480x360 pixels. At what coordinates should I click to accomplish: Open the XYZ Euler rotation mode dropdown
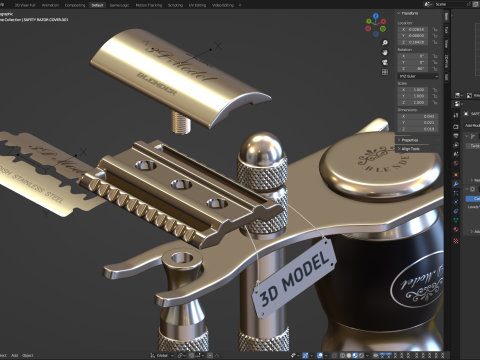pos(418,76)
